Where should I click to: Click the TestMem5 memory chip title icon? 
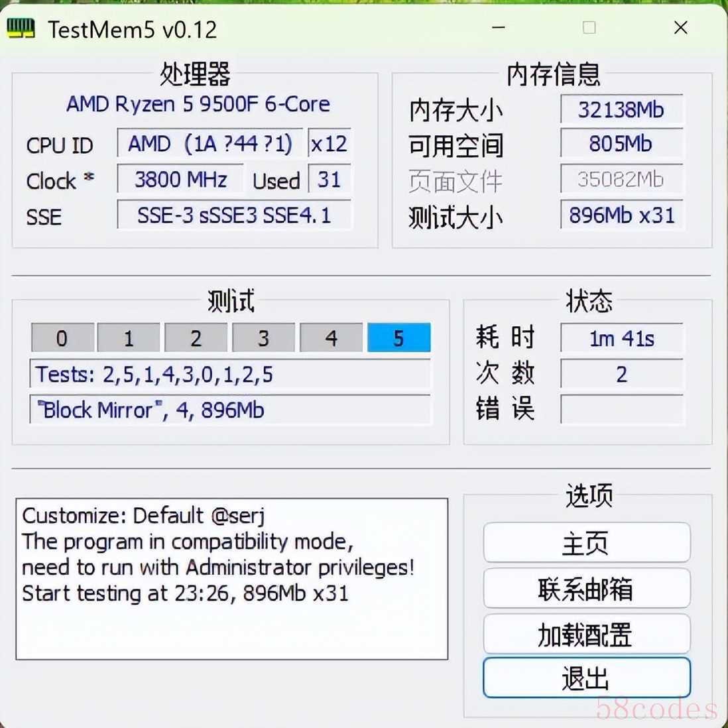click(x=21, y=29)
